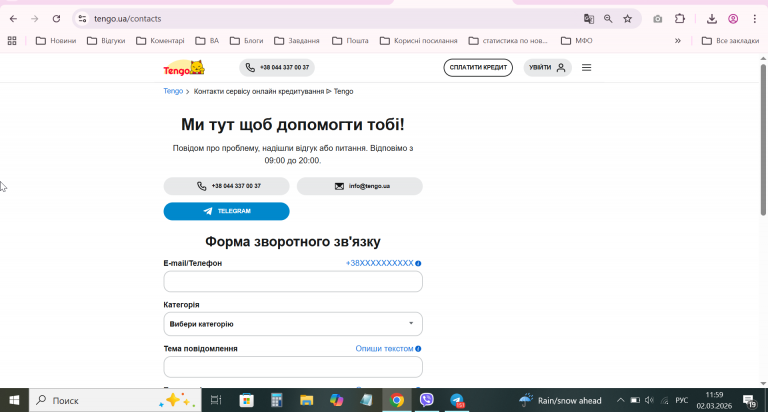
Task: Go back to the previous page
Action: (13, 19)
